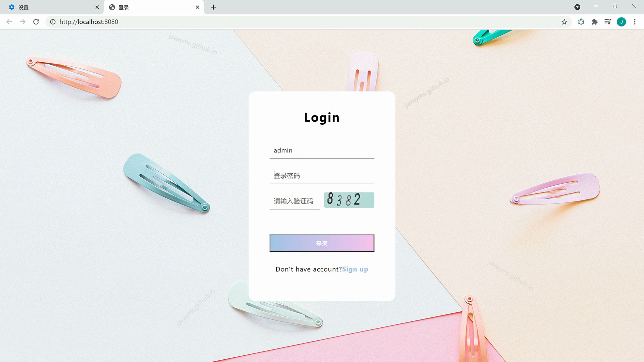The height and width of the screenshot is (362, 644).
Task: Reload the localhost page
Action: pyautogui.click(x=36, y=22)
